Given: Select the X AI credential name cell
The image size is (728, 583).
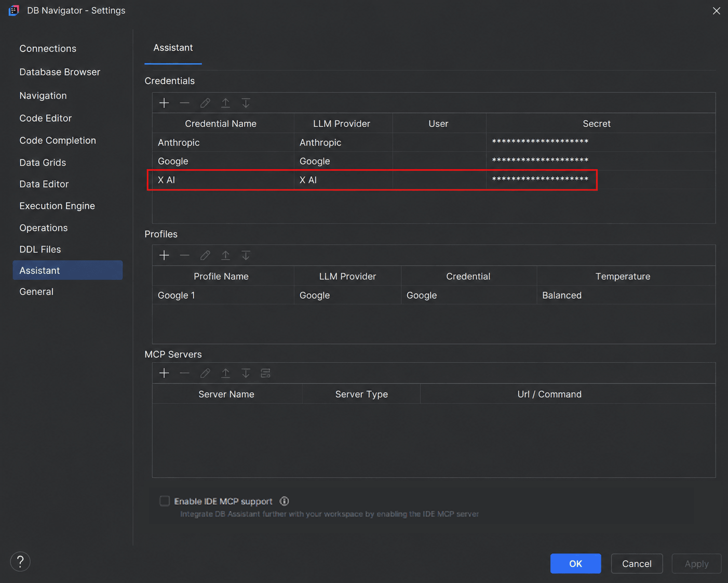Looking at the screenshot, I should point(223,180).
